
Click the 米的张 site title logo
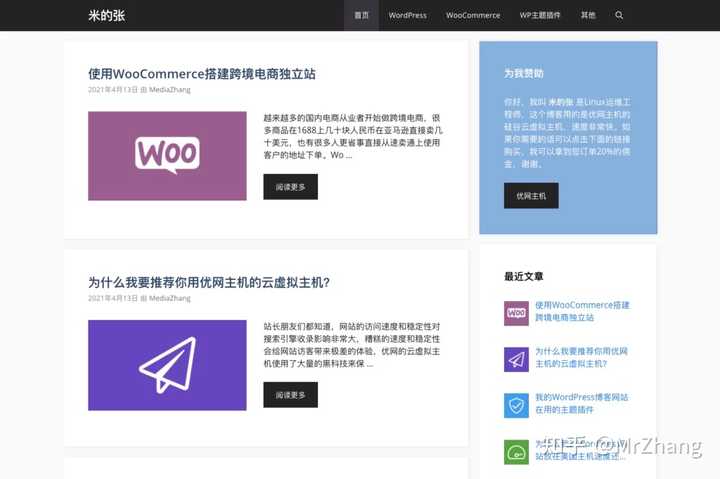[107, 16]
